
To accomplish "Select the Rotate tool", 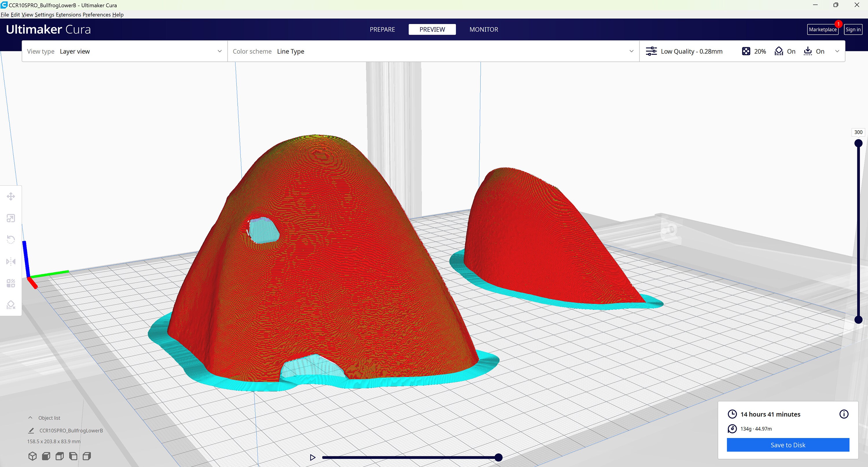I will 11,239.
